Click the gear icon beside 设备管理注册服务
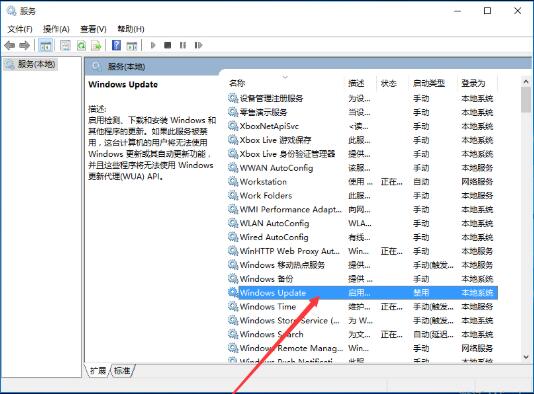Screen dimensions: 534x394 point(233,98)
